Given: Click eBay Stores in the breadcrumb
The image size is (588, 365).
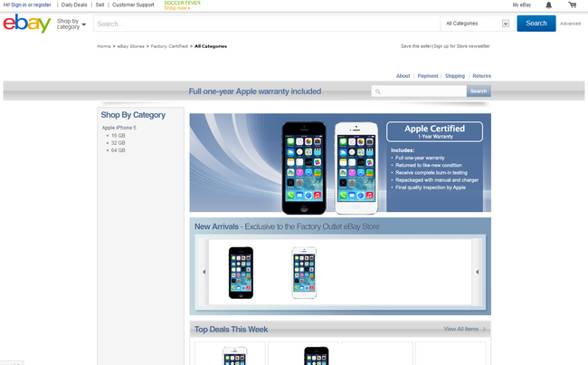Looking at the screenshot, I should [x=131, y=46].
